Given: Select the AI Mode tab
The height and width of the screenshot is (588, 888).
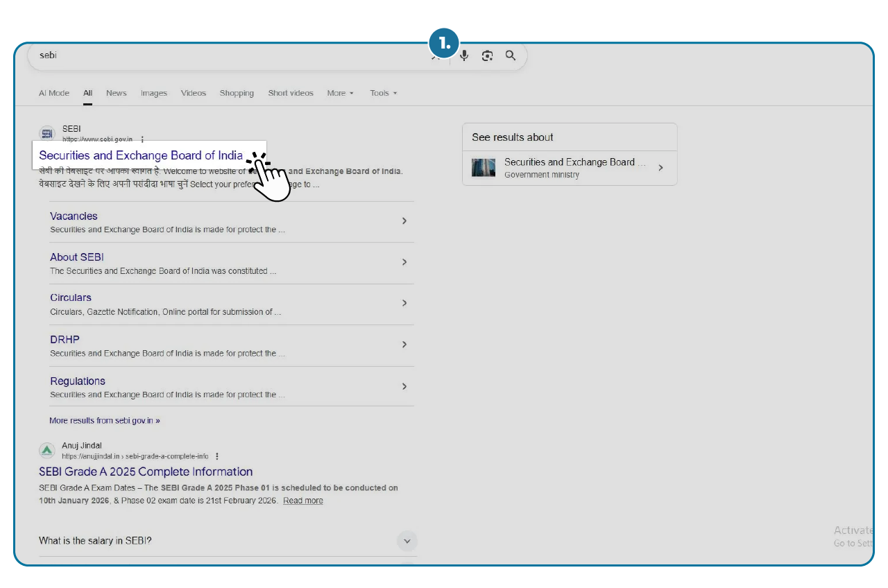Looking at the screenshot, I should pos(54,93).
